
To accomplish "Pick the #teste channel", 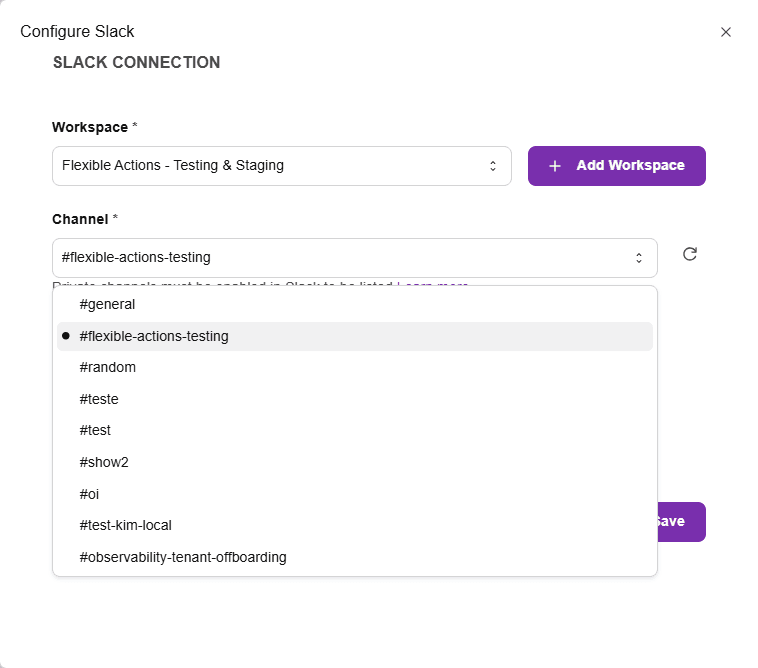I will coord(354,399).
